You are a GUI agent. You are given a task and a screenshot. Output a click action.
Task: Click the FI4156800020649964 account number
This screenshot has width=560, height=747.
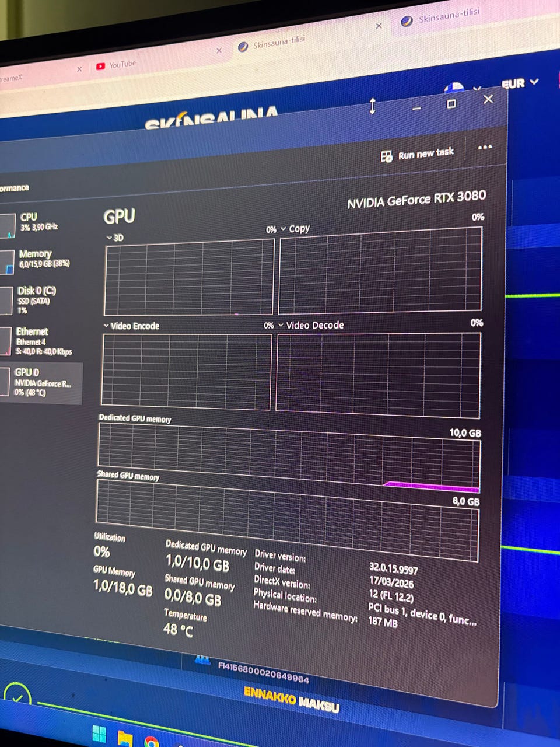pyautogui.click(x=263, y=672)
